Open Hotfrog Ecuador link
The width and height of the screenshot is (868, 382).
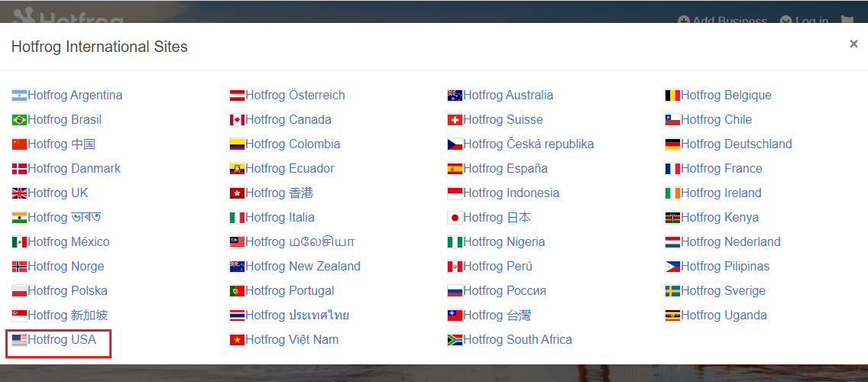pyautogui.click(x=290, y=168)
